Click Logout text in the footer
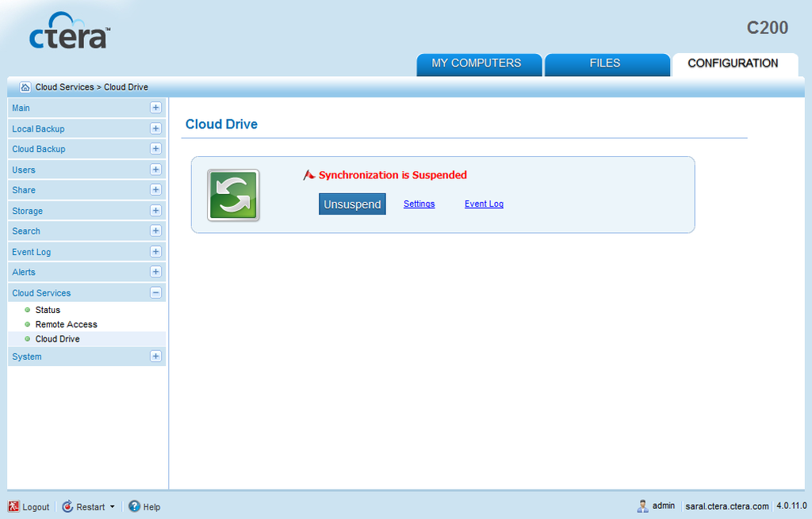 point(36,507)
